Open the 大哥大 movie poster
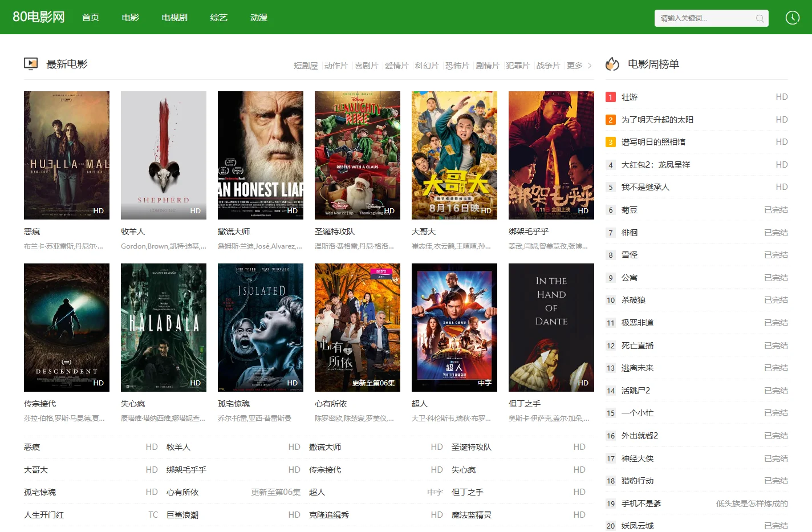Viewport: 812px width, 532px height. pos(454,155)
